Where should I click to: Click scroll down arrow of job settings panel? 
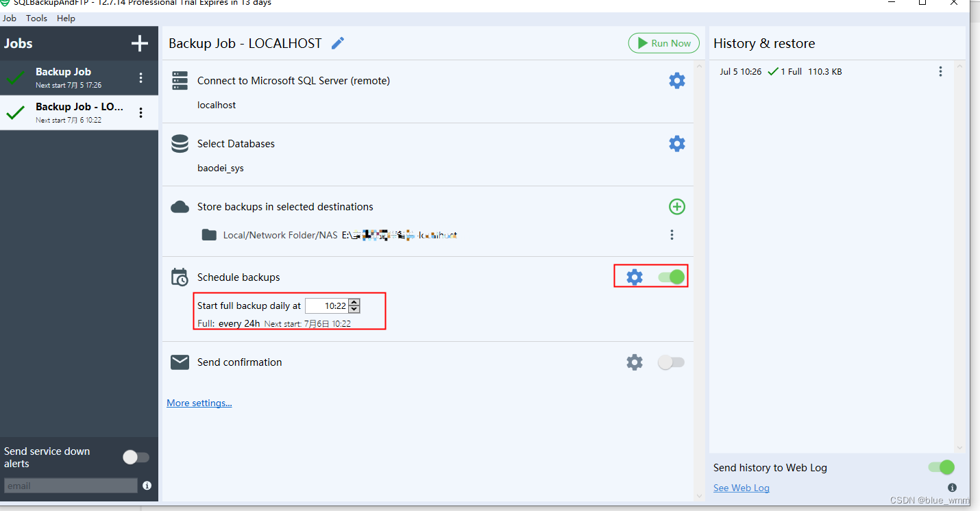699,495
